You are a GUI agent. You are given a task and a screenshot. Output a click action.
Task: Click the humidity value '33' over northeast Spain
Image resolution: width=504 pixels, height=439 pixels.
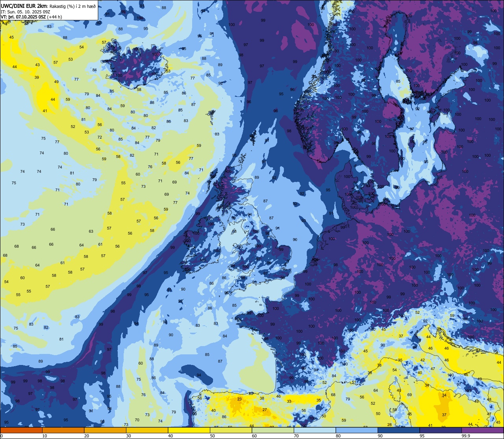tap(289, 402)
